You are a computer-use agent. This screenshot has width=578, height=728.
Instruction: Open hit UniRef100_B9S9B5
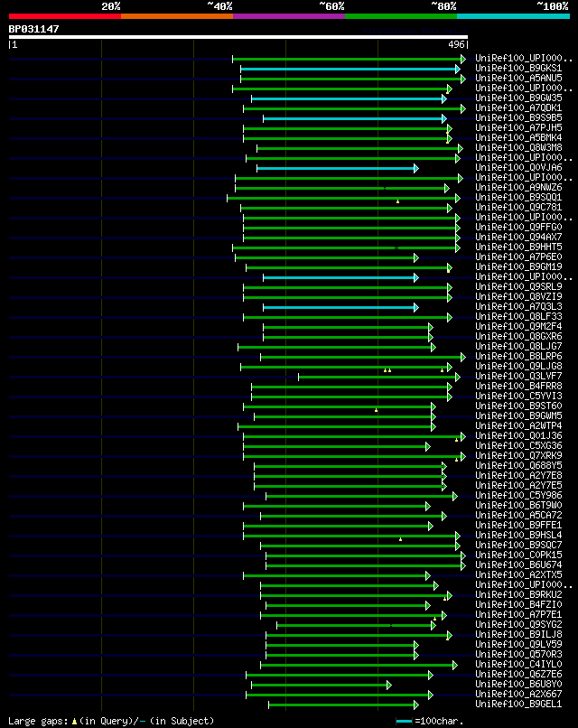point(518,118)
